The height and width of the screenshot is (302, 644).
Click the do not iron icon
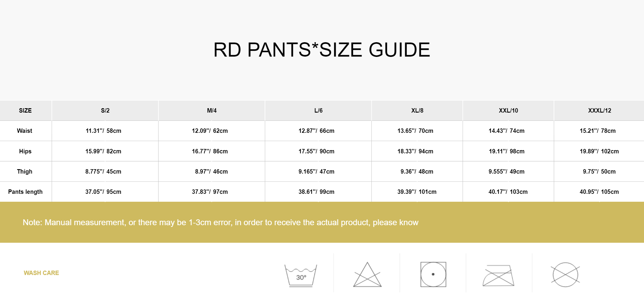tap(498, 275)
